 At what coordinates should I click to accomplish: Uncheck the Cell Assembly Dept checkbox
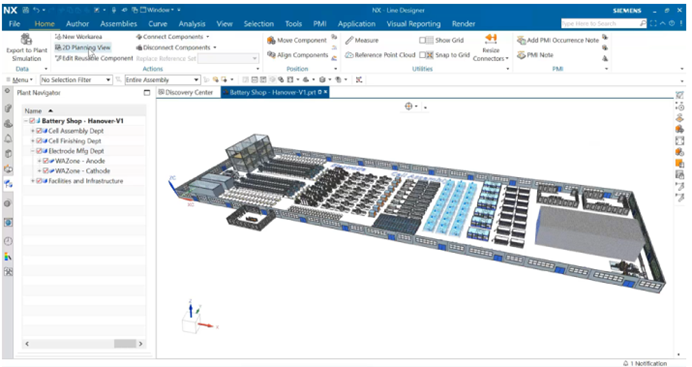(x=39, y=131)
